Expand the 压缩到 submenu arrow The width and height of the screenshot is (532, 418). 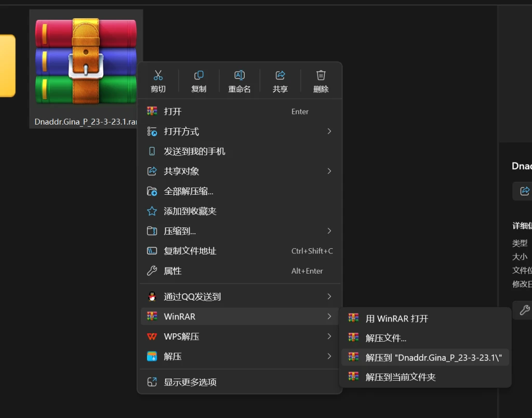click(328, 231)
